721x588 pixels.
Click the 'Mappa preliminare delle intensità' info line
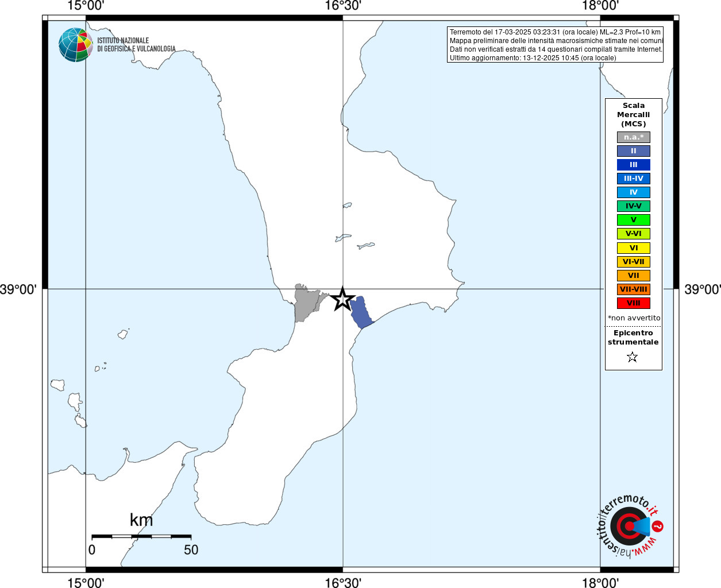[556, 41]
